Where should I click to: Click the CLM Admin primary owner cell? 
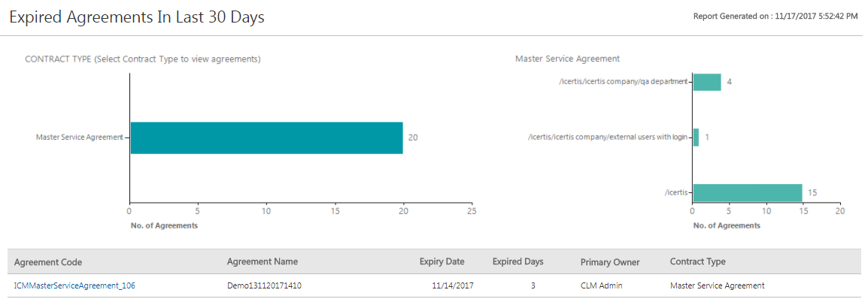point(602,285)
